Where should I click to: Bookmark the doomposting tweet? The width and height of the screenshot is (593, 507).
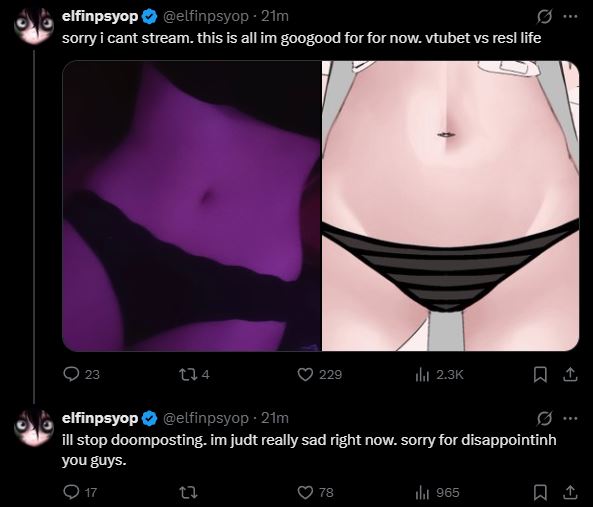[x=540, y=492]
